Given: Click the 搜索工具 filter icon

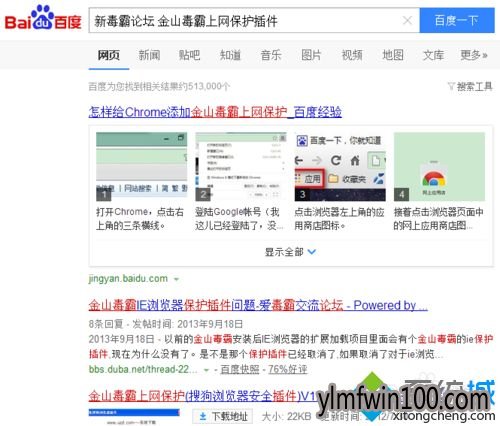Looking at the screenshot, I should tap(451, 87).
